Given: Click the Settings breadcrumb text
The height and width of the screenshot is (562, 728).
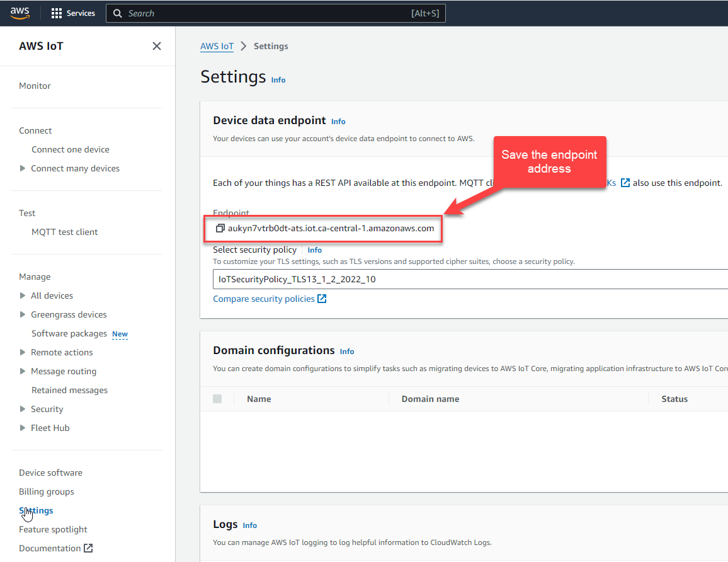Looking at the screenshot, I should pyautogui.click(x=271, y=46).
